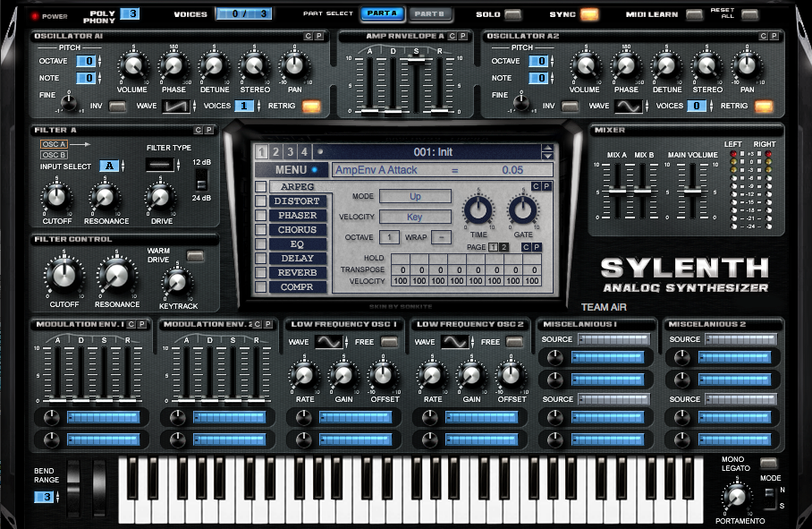This screenshot has width=812, height=529.
Task: Click the LFO 1 Rate knob
Action: [x=304, y=376]
